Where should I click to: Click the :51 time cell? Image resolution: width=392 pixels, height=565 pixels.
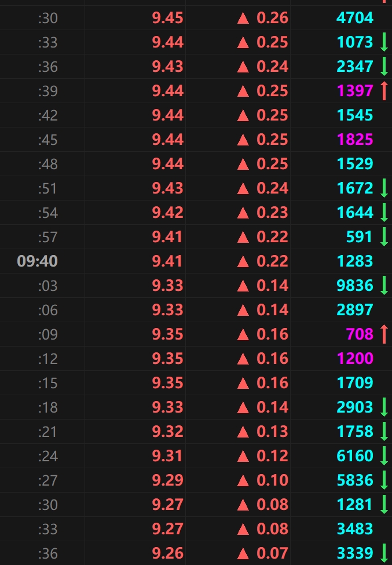pyautogui.click(x=48, y=188)
